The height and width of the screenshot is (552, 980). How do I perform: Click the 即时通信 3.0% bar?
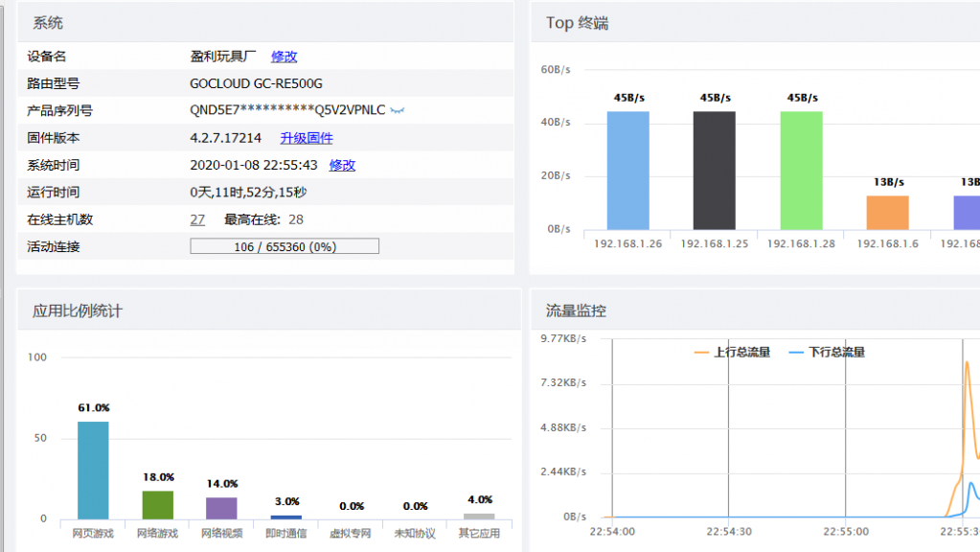[286, 517]
